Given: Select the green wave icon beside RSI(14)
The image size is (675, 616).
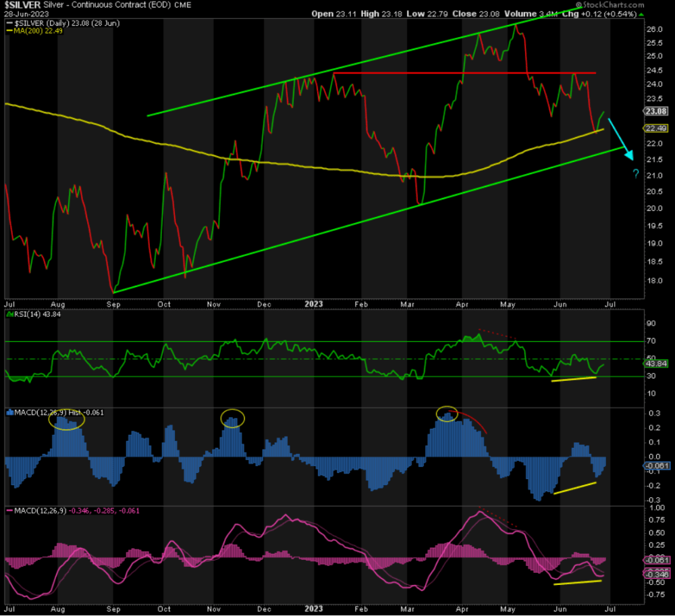Looking at the screenshot, I should coord(9,313).
